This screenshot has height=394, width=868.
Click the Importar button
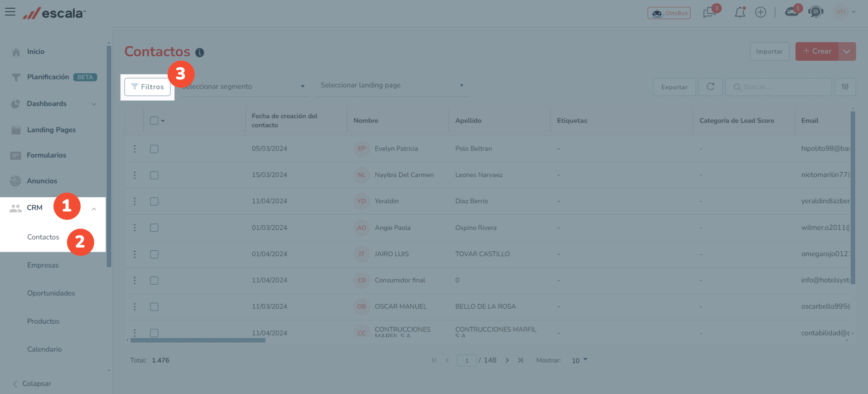tap(769, 51)
